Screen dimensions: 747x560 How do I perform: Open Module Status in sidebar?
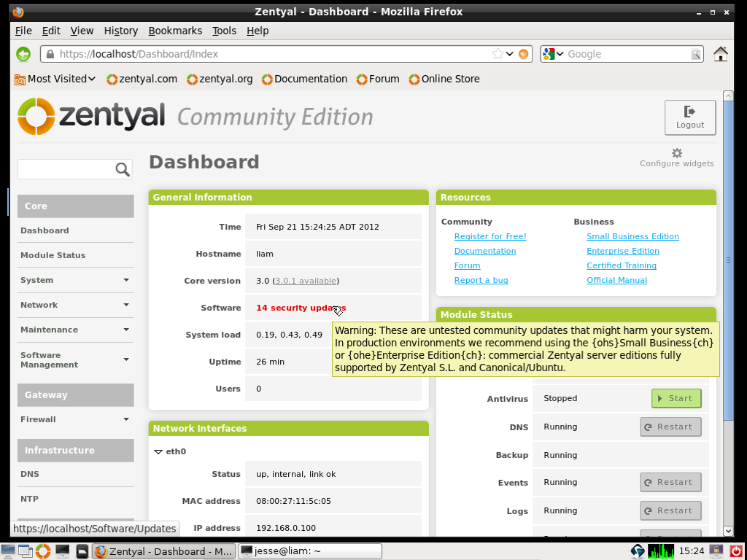(x=53, y=255)
